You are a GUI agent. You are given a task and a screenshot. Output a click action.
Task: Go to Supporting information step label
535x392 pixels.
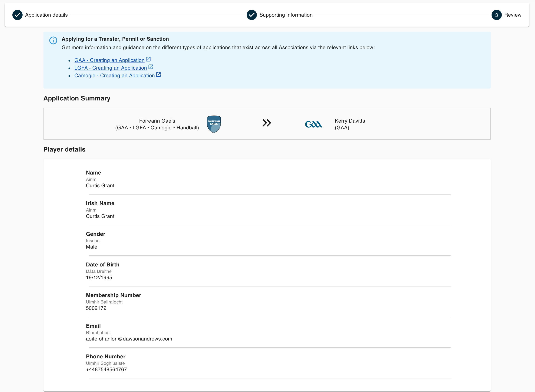(x=286, y=15)
